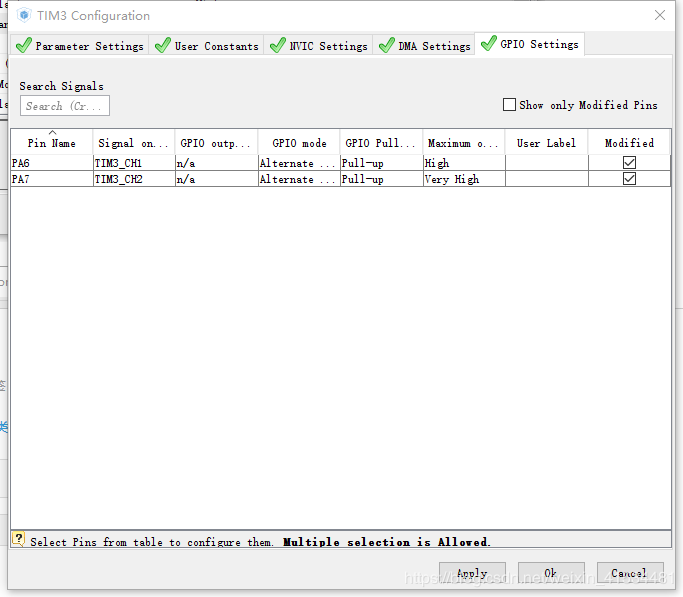Click TIM3_CH2 signal cell

[134, 179]
